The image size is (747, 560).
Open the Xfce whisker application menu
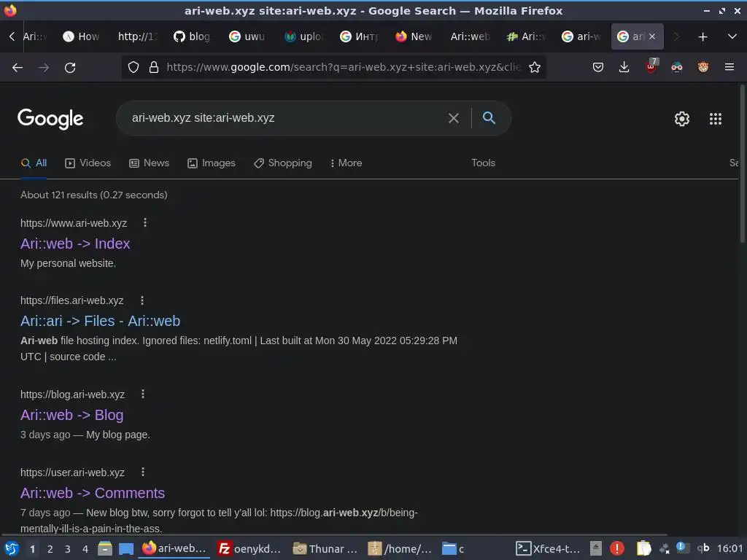coord(12,548)
